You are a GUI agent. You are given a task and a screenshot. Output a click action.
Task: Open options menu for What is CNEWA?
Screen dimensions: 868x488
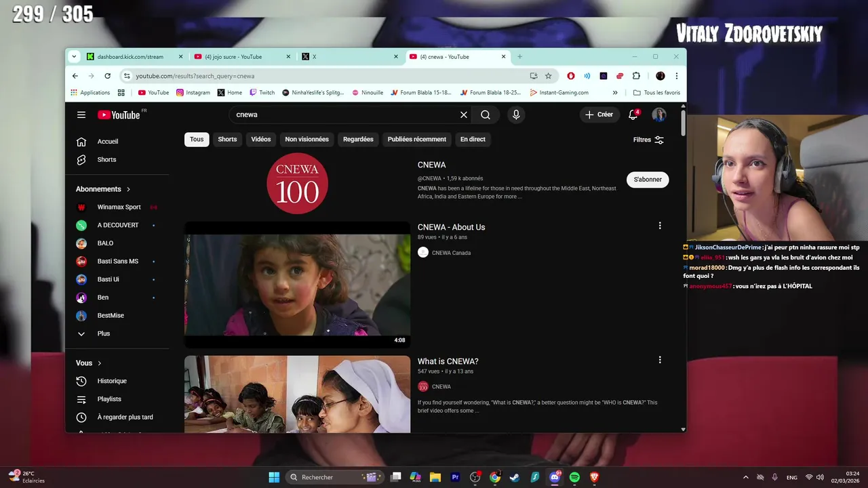pos(660,360)
